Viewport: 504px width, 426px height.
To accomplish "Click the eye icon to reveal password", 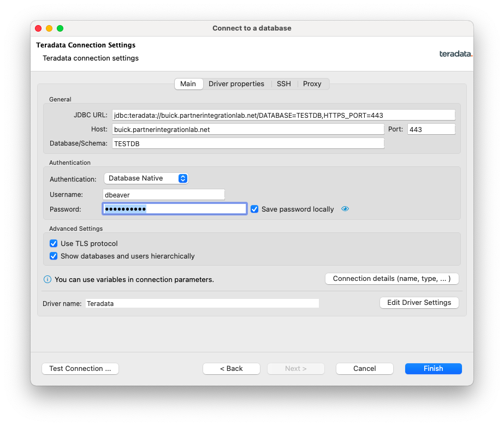I will coord(345,209).
